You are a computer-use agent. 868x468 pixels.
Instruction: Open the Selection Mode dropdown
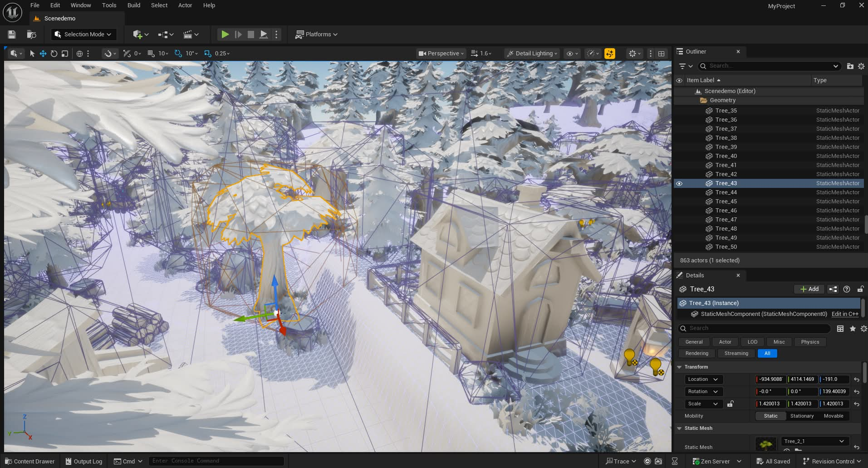[x=83, y=34]
